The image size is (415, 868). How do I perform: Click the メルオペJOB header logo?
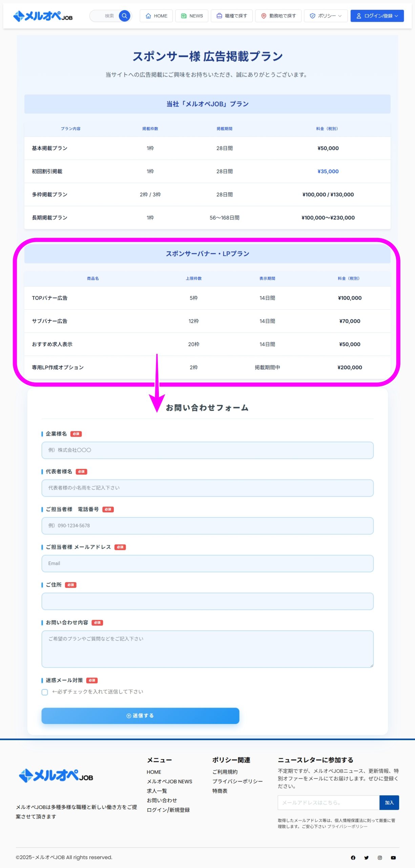coord(43,16)
